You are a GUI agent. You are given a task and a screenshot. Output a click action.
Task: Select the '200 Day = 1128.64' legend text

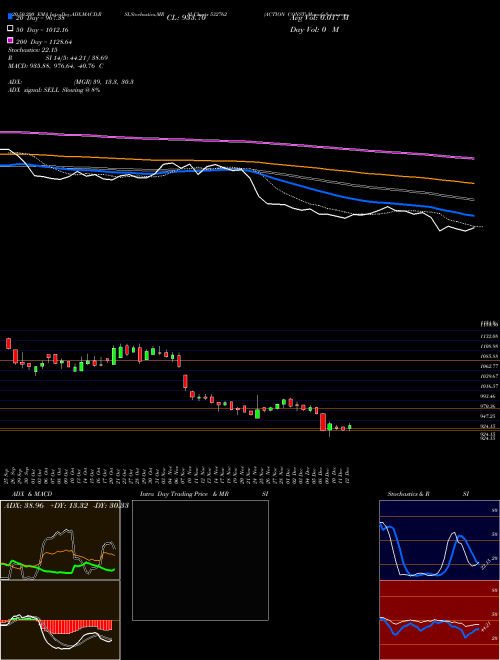point(44,42)
